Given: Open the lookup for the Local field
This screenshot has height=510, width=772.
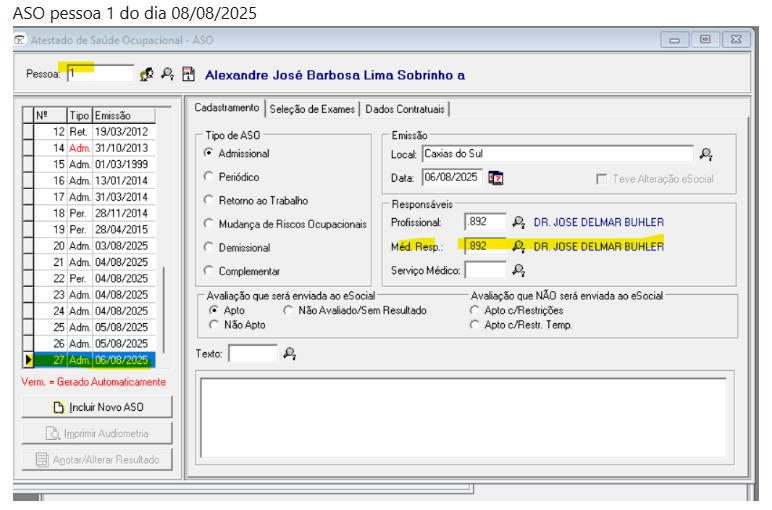Looking at the screenshot, I should (706, 154).
